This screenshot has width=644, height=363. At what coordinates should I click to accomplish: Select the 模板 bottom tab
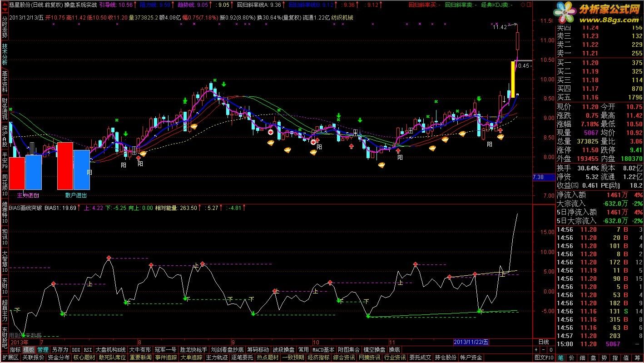tap(29, 350)
